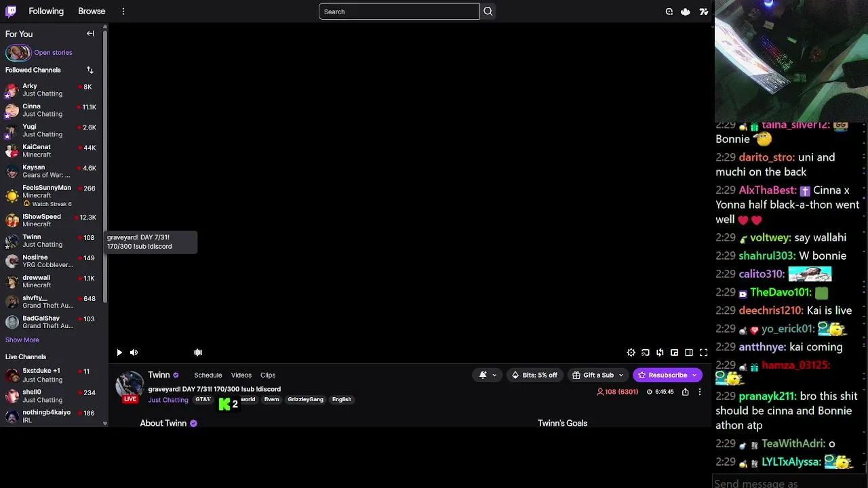Screen dimensions: 868x488
Task: Open shvfty__ channel in sidebar
Action: coord(52,302)
